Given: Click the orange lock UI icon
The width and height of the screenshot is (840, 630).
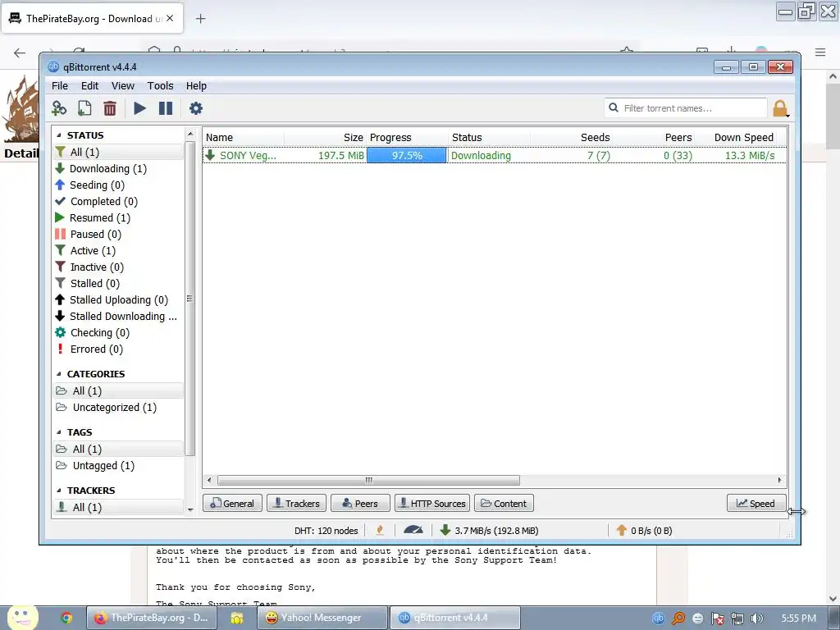Looking at the screenshot, I should pyautogui.click(x=781, y=108).
